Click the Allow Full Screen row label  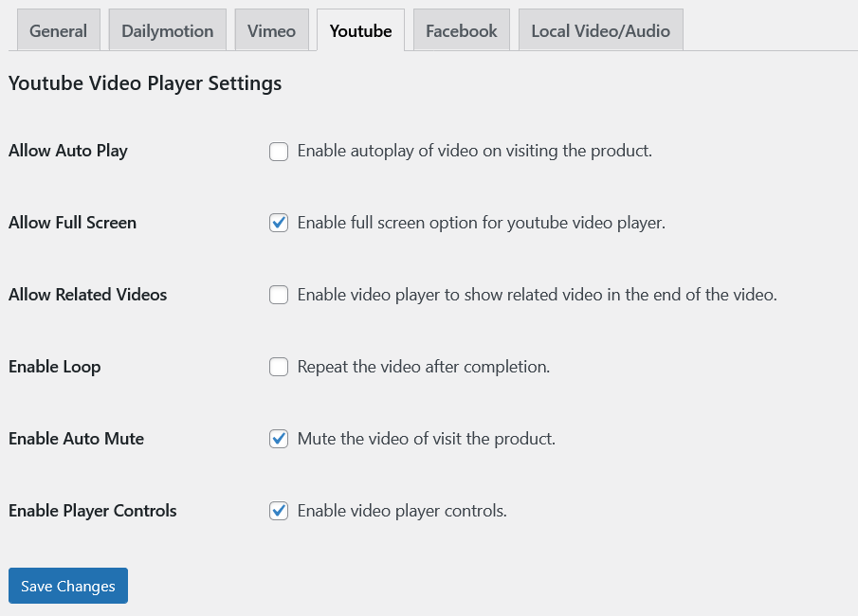(72, 223)
